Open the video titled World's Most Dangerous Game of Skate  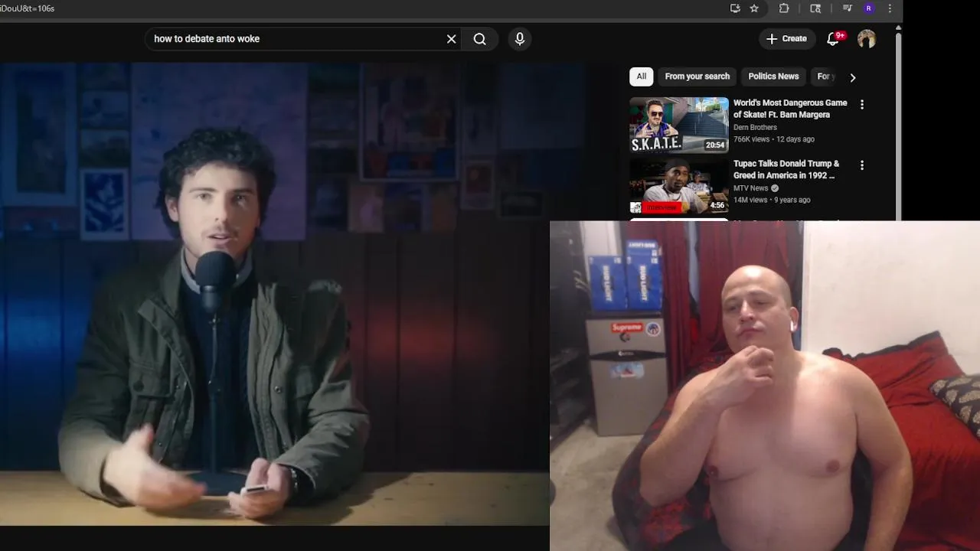click(x=790, y=109)
